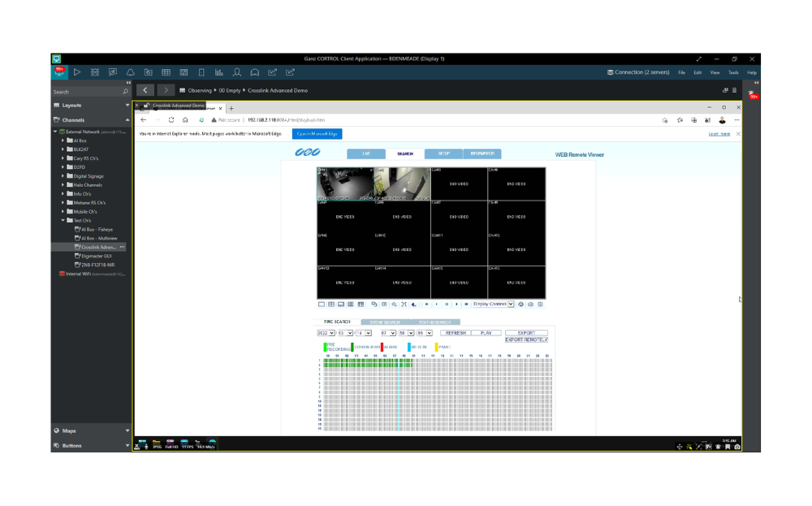Click the settings gear icon in viewer toolbar

pos(540,305)
